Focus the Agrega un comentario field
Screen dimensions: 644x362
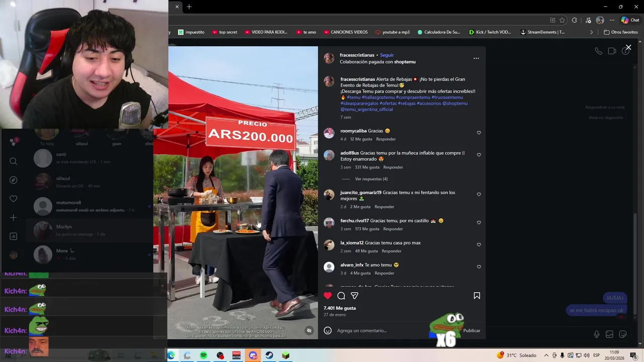[x=397, y=330]
